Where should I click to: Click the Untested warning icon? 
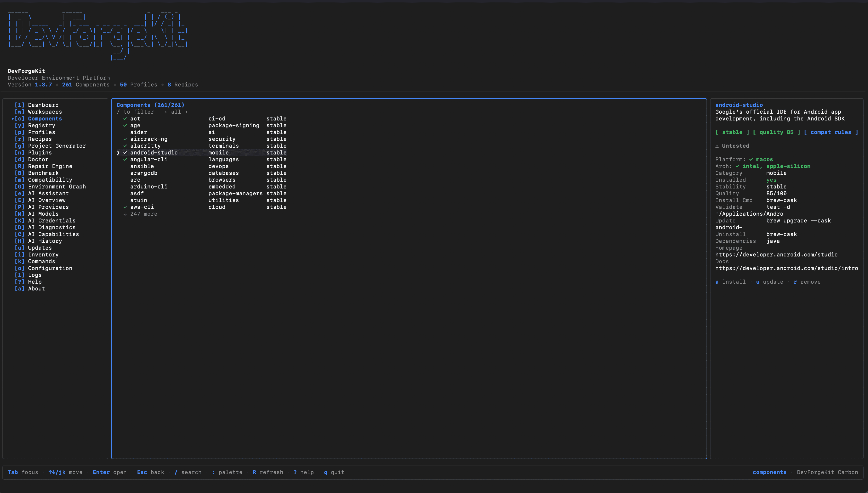click(717, 146)
